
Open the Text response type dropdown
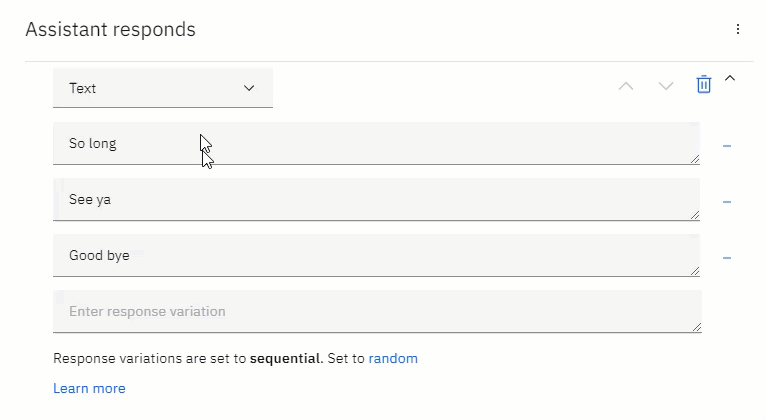pos(163,88)
